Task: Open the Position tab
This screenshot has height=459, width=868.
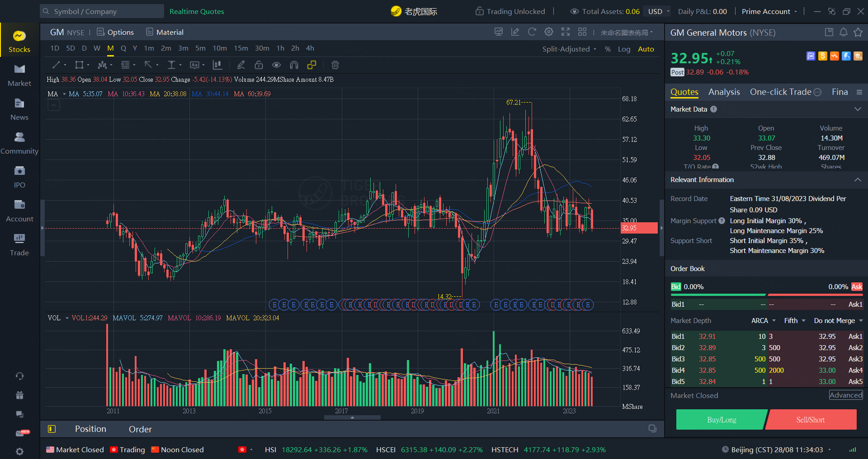Action: (x=90, y=429)
